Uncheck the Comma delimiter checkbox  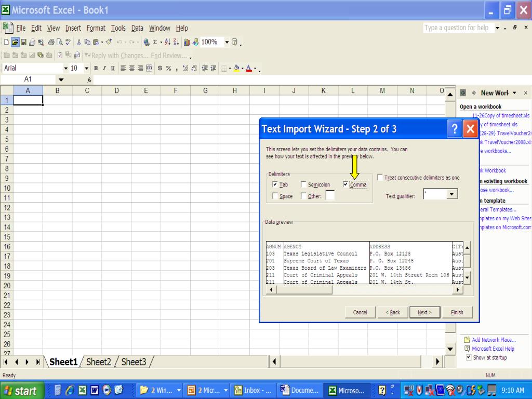click(345, 184)
